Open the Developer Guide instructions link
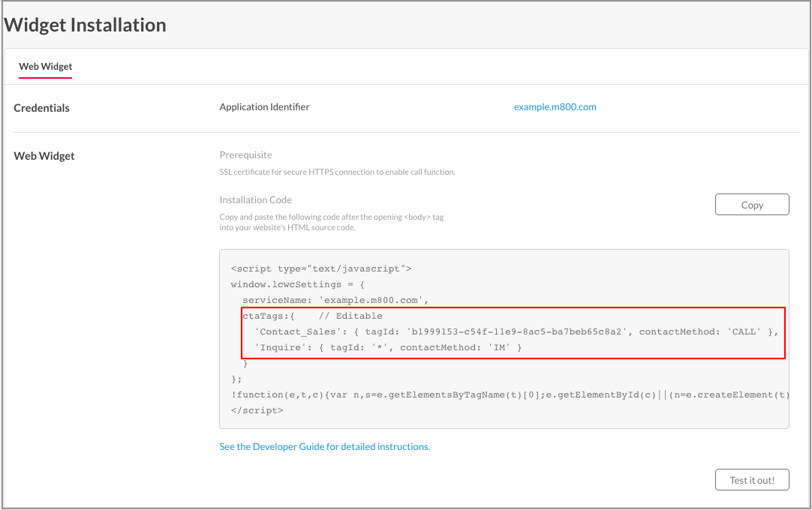Screen dimensions: 812x510 pos(325,446)
